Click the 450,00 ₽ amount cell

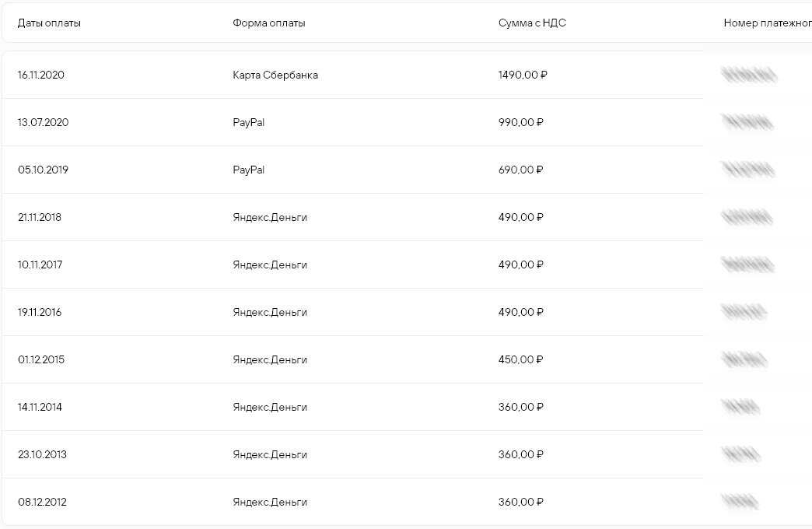pos(520,359)
